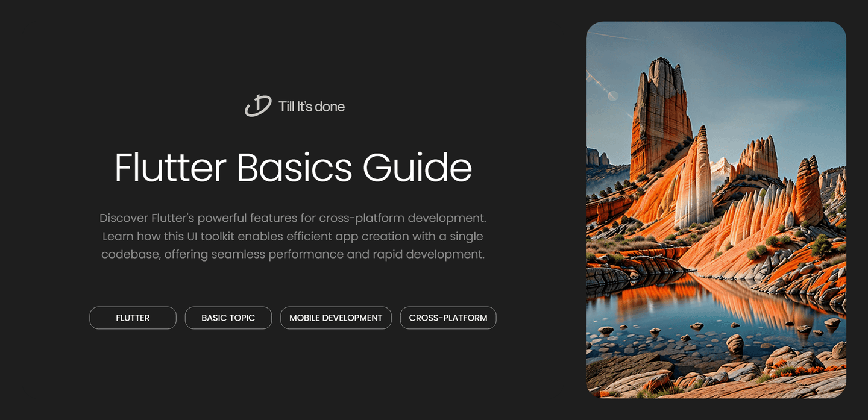Click the Flutter Basics Guide heading

(x=293, y=168)
